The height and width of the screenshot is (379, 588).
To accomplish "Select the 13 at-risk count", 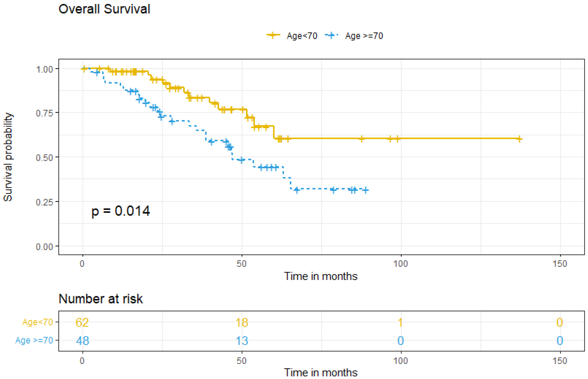I will [x=242, y=341].
